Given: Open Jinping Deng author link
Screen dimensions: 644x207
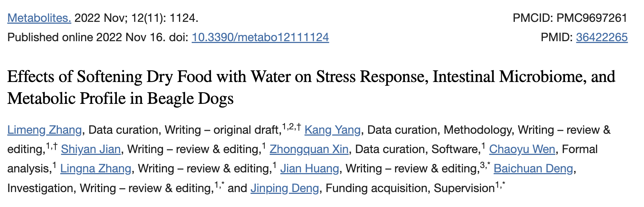Looking at the screenshot, I should click(285, 188).
